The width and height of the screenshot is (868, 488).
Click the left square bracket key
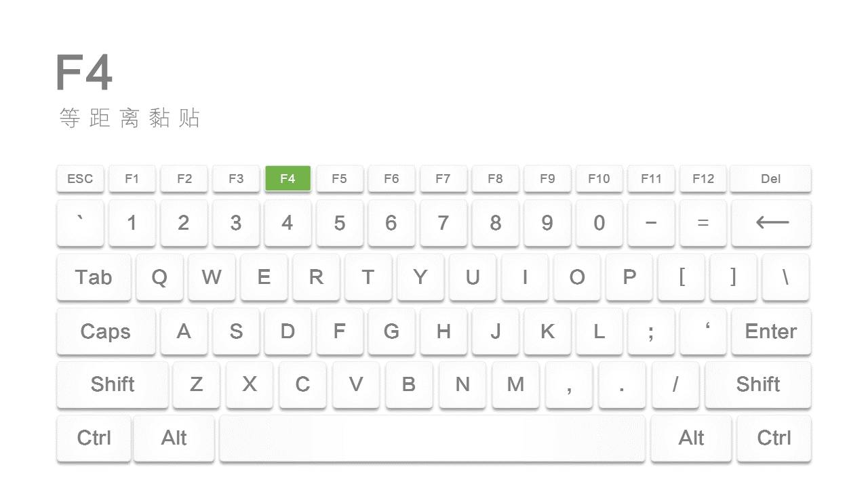(682, 277)
